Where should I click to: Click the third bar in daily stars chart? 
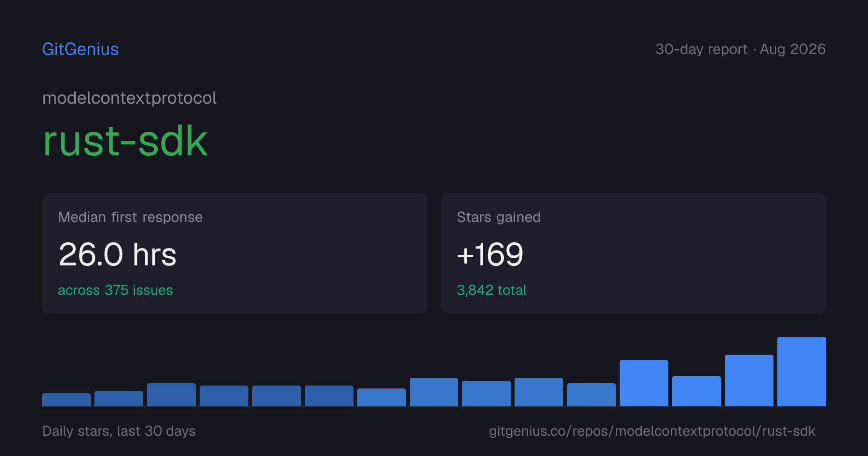(x=171, y=395)
